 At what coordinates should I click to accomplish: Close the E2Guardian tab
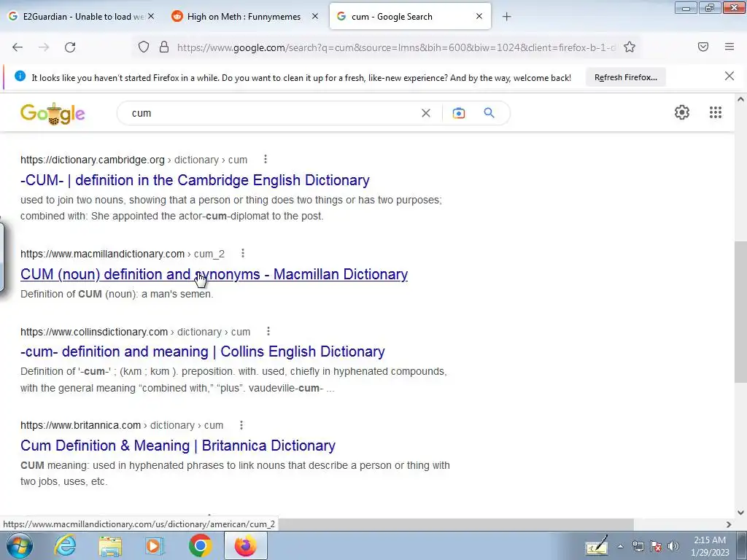coord(150,16)
